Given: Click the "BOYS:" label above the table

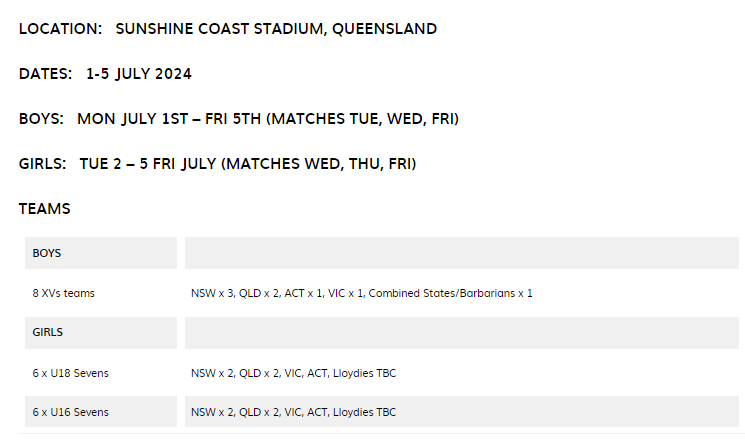Looking at the screenshot, I should (x=42, y=119).
